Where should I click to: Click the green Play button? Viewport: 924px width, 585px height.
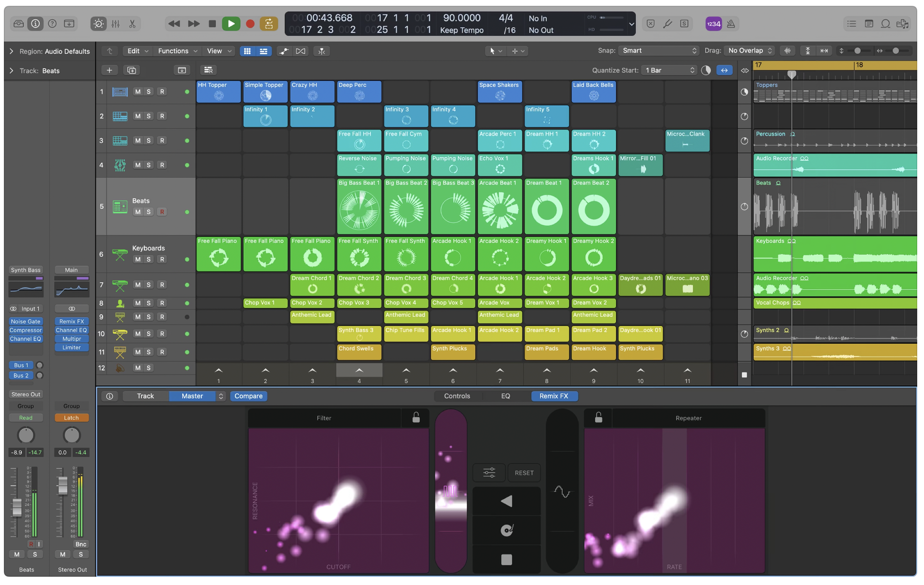click(231, 24)
